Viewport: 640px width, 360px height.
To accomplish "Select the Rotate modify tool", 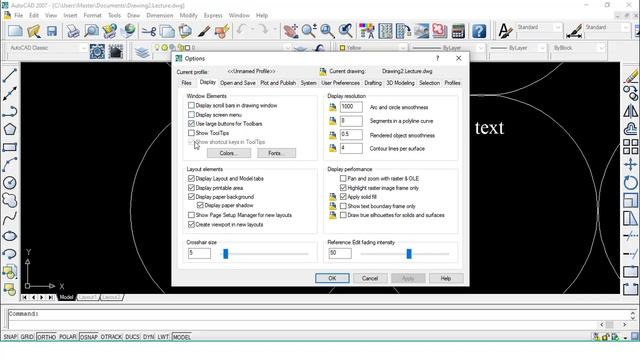I will point(631,182).
